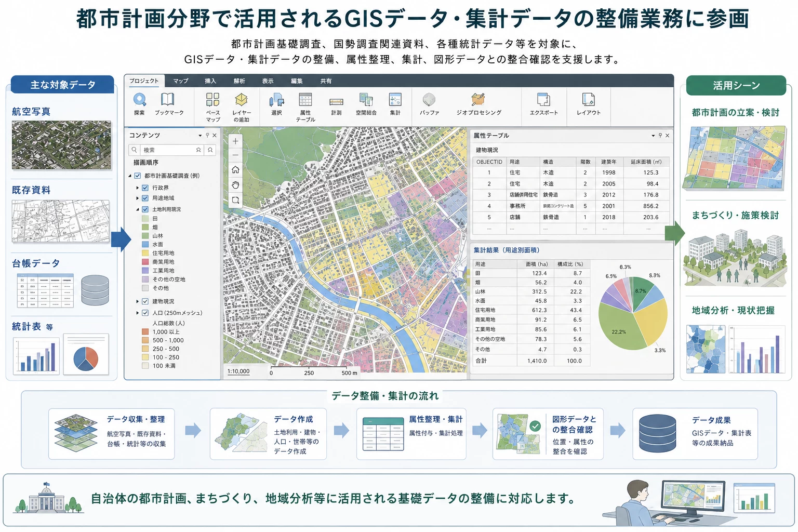The width and height of the screenshot is (798, 532).
Task: Switch to the プロジェクト tab
Action: click(144, 81)
